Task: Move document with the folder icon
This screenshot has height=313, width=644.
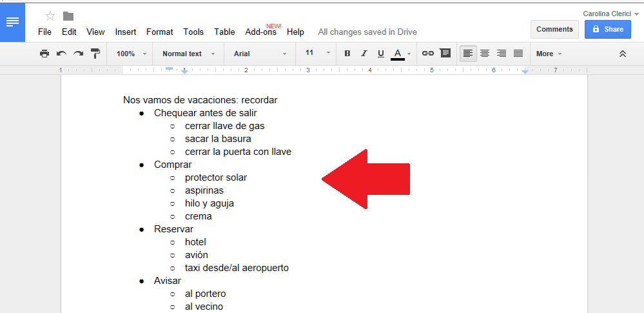Action: click(x=68, y=16)
